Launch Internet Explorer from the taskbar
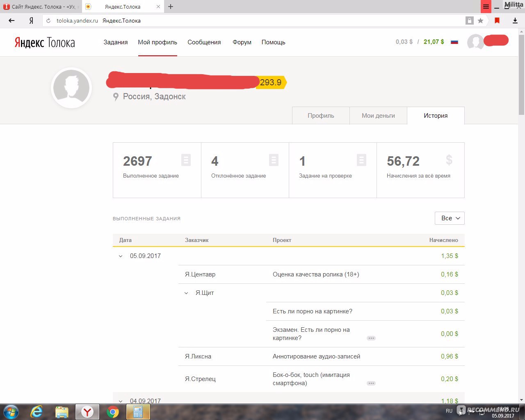Viewport: 525px width, 420px height. point(37,412)
